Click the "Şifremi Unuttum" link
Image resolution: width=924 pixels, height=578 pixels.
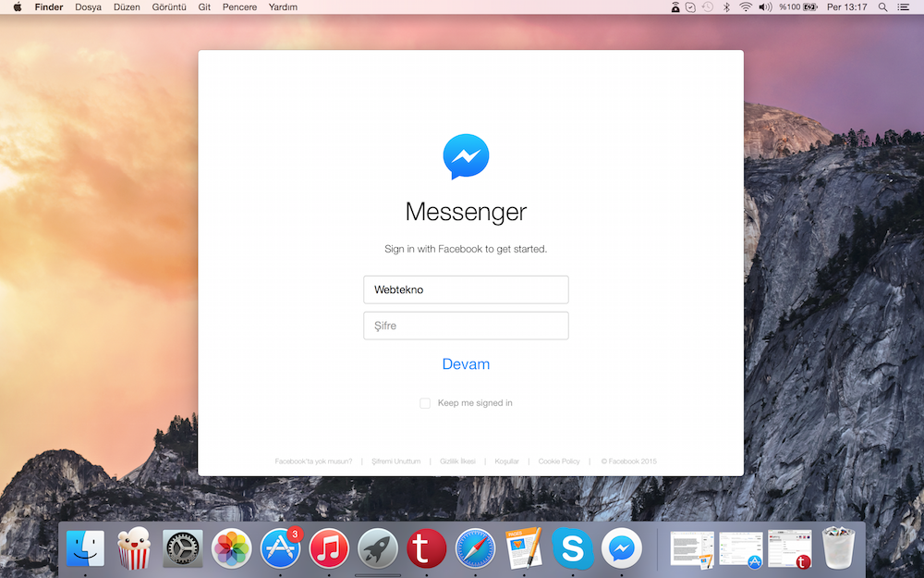tap(396, 461)
